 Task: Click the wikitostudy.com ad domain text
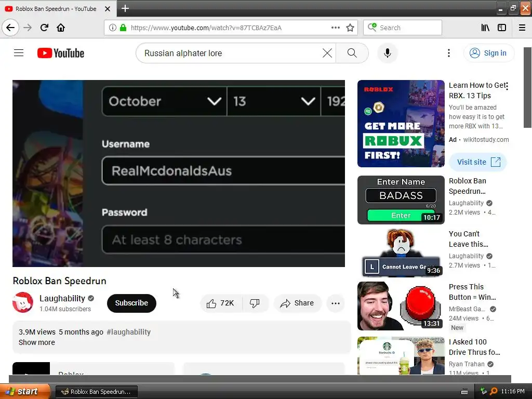[x=486, y=139]
